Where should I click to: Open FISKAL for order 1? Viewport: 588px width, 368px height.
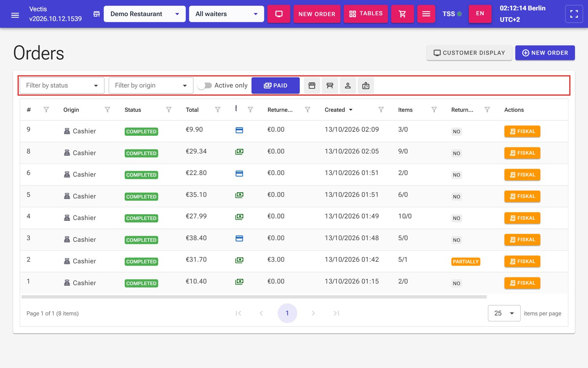(522, 283)
